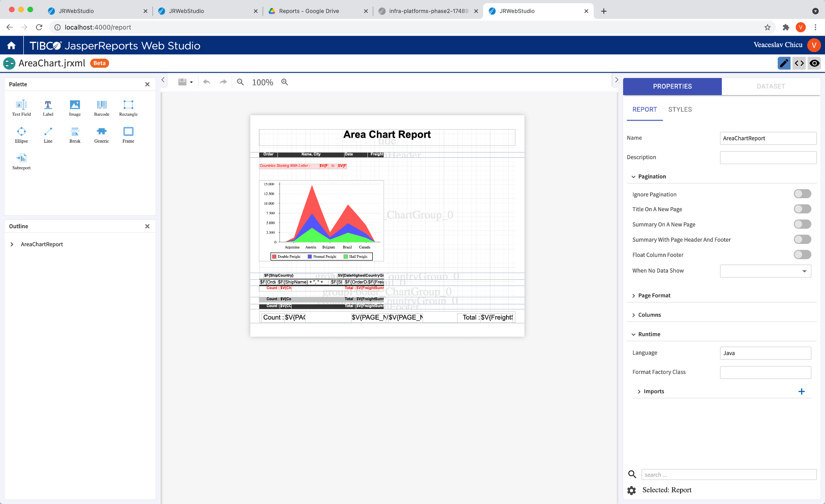Zoom out with the minus magnifier
This screenshot has height=504, width=825.
click(240, 82)
